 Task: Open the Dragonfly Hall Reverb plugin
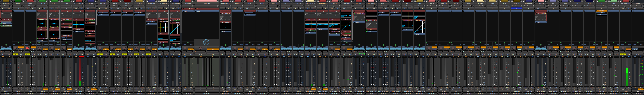(226, 11)
